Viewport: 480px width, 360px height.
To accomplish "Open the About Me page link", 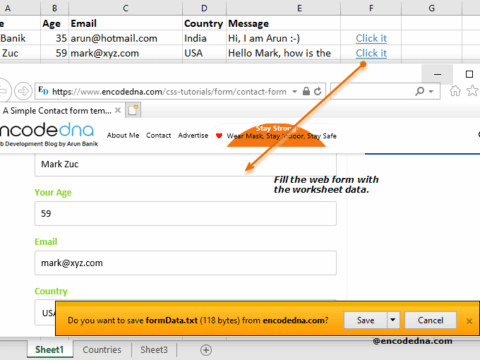I will pyautogui.click(x=123, y=135).
